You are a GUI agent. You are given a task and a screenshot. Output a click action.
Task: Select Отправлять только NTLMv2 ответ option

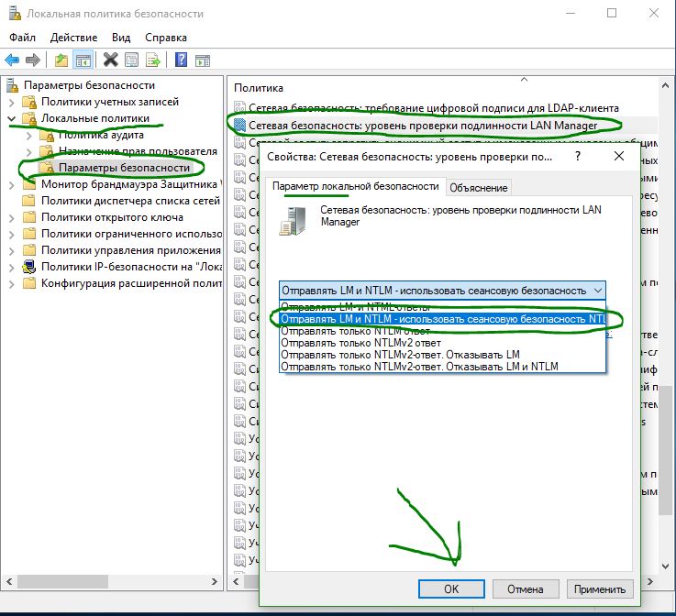point(360,343)
